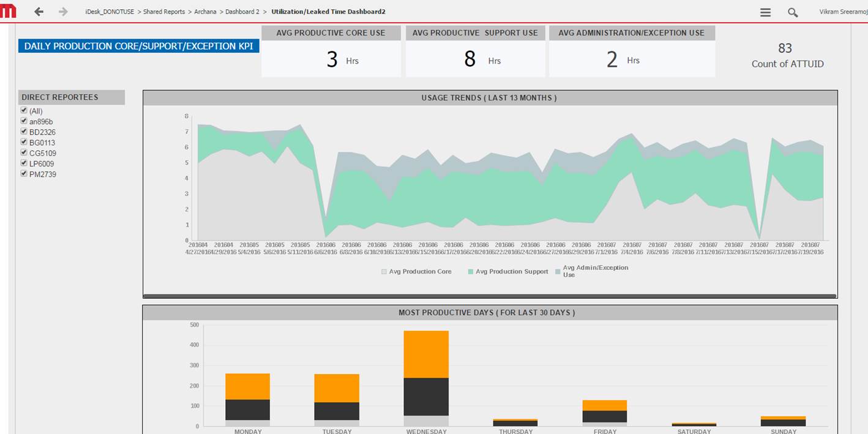Open the Archana folder breadcrumb
Image resolution: width=868 pixels, height=434 pixels.
[205, 12]
